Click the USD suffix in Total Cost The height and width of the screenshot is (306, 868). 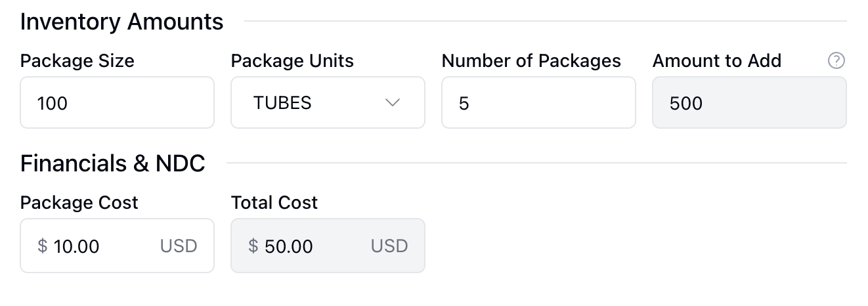(389, 246)
